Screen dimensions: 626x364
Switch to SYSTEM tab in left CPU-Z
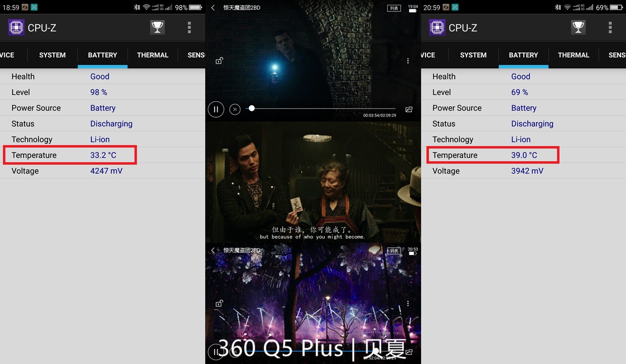click(52, 55)
